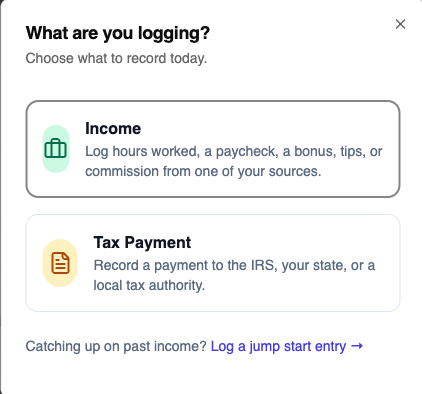Choose Income via its green pill badge

click(x=56, y=149)
